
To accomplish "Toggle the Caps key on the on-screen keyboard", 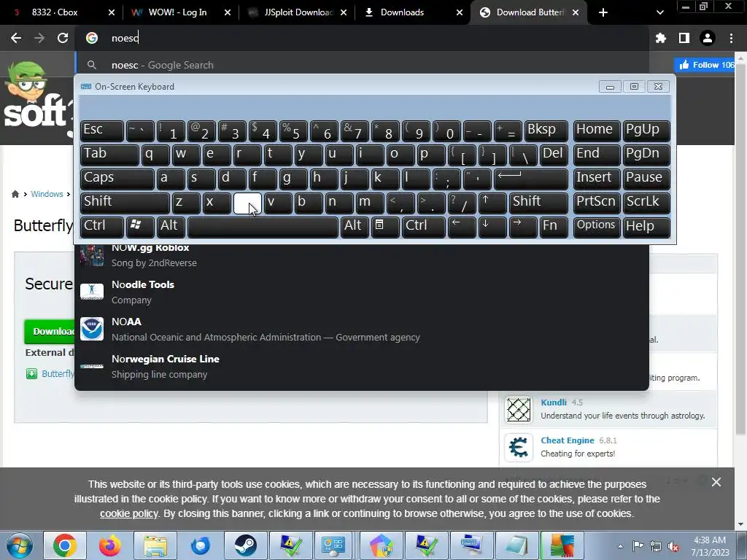I will tap(117, 179).
